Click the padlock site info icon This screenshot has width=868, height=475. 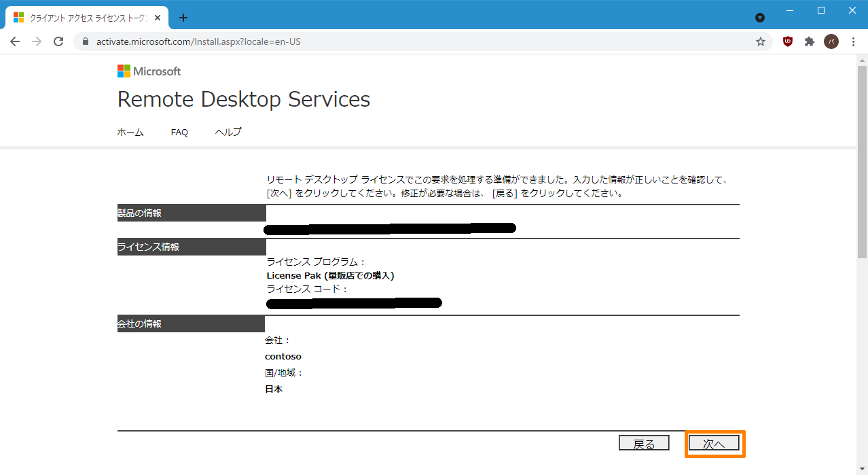pos(86,41)
